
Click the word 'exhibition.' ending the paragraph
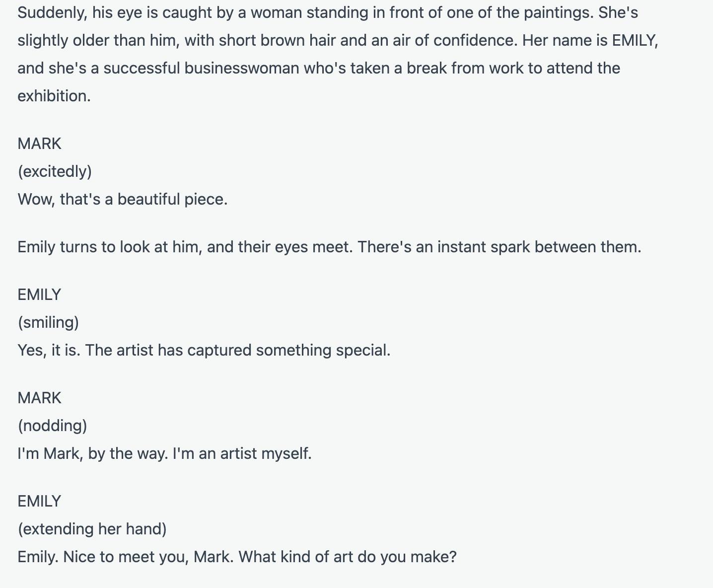[54, 96]
